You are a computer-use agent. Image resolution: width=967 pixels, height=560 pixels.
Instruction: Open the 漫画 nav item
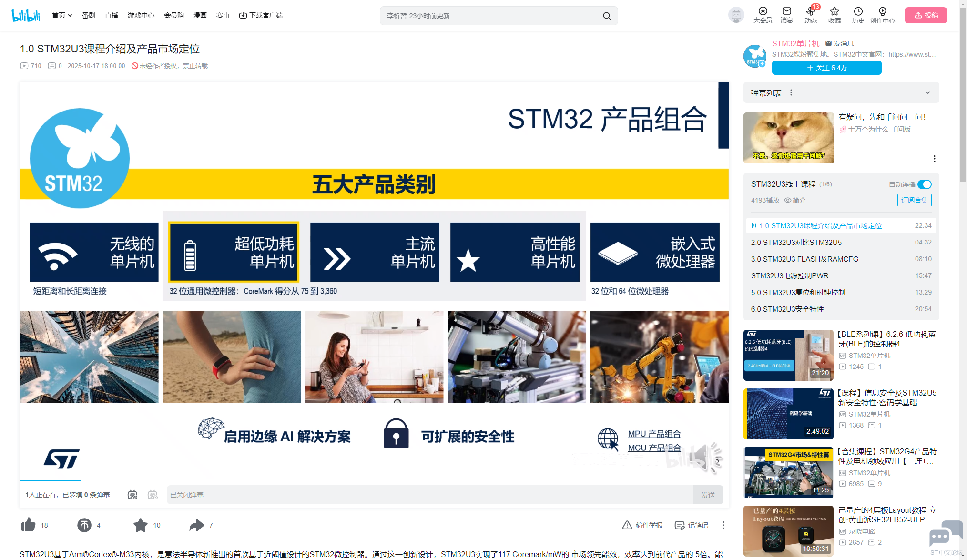point(200,15)
